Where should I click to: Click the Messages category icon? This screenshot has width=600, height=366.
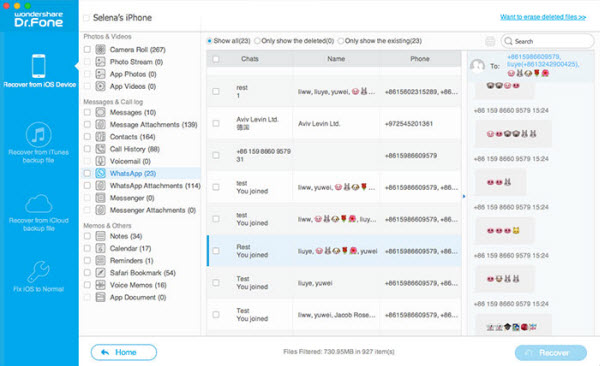(x=100, y=112)
